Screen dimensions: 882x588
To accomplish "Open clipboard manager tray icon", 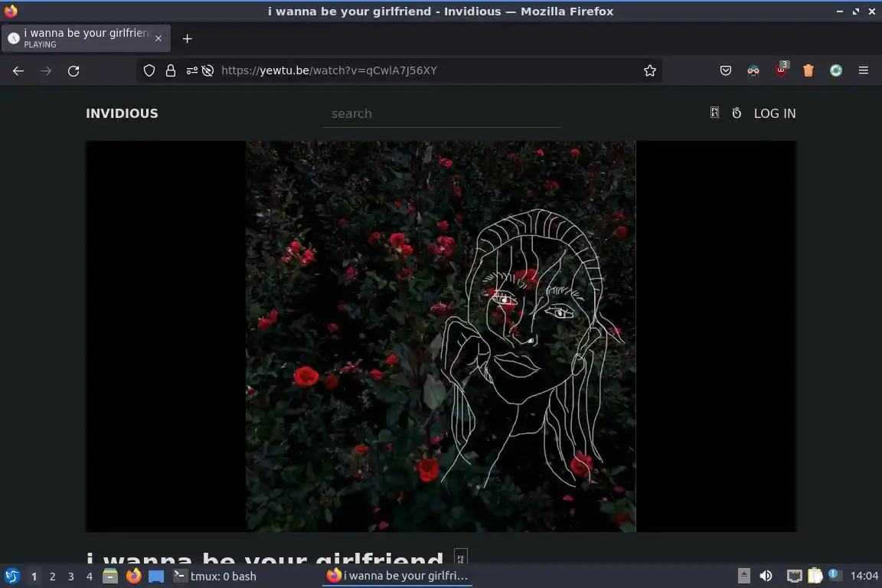I will [815, 576].
